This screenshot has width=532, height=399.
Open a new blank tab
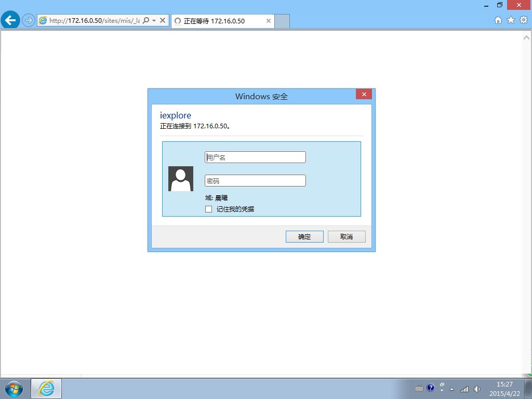point(282,21)
